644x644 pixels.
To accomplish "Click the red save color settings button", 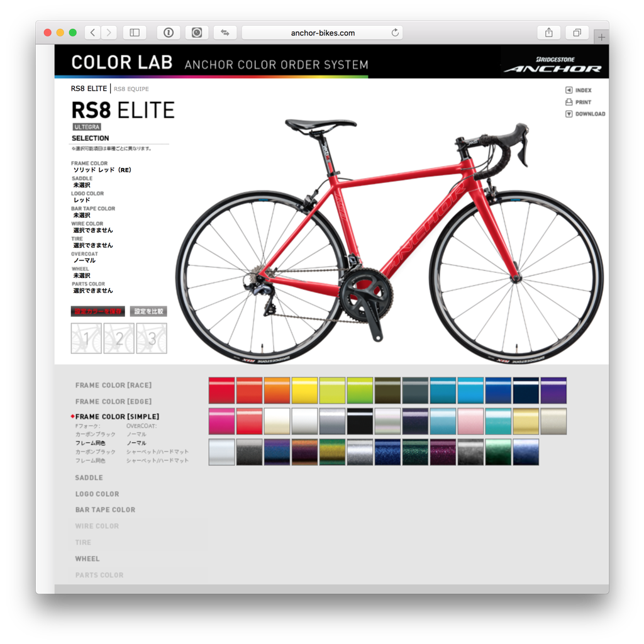I will [97, 311].
